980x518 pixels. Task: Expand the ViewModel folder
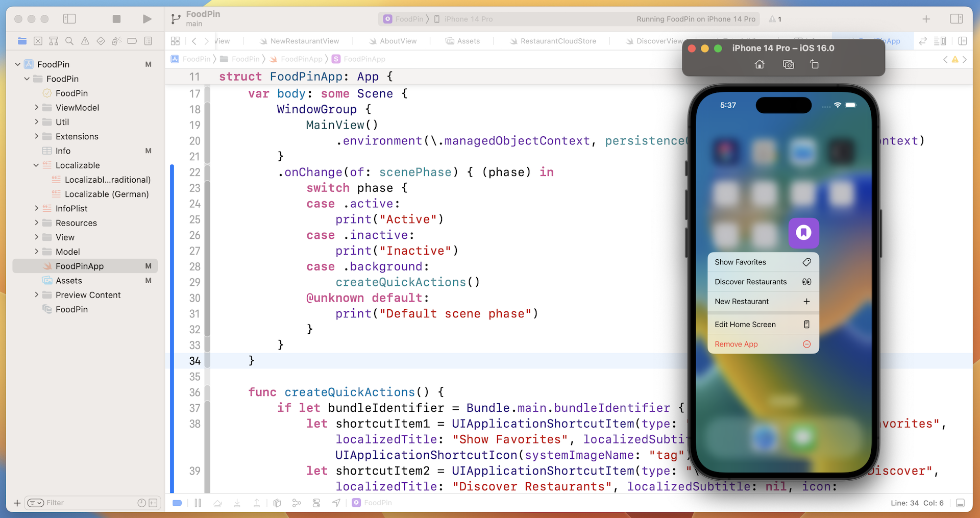tap(36, 108)
